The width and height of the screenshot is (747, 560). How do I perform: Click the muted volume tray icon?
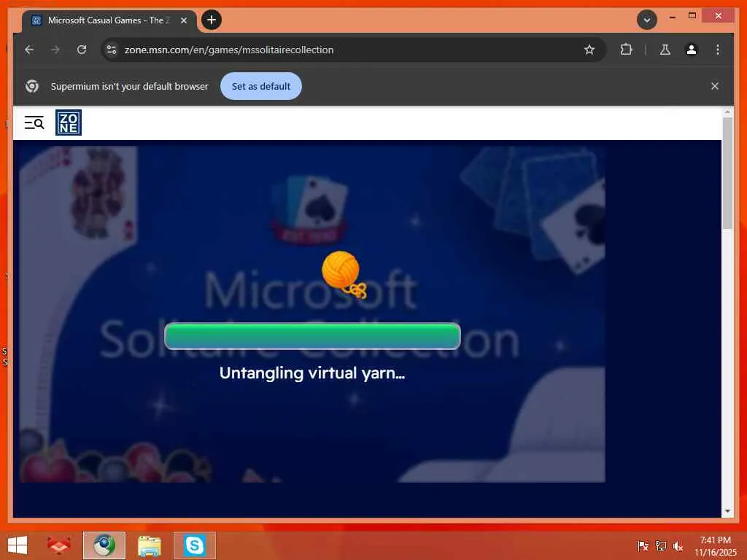[678, 545]
